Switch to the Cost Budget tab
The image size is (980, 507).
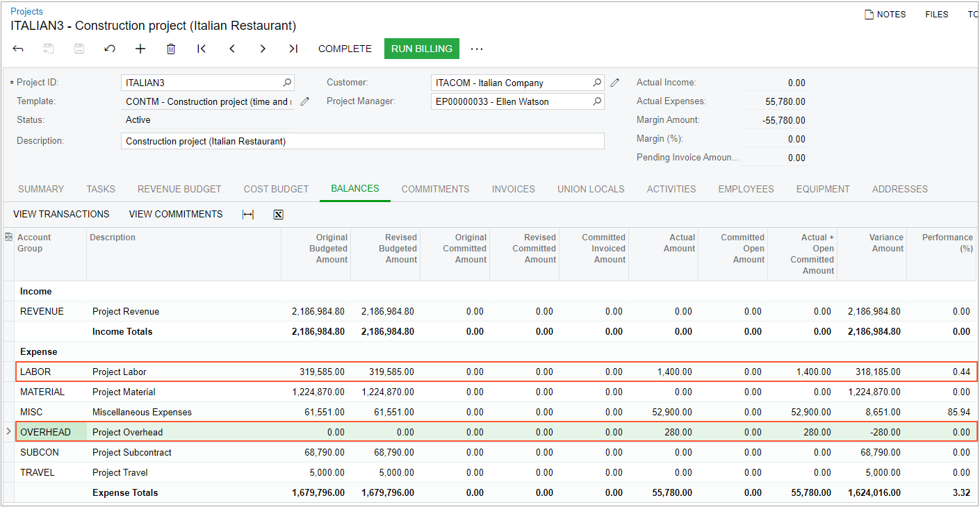276,189
